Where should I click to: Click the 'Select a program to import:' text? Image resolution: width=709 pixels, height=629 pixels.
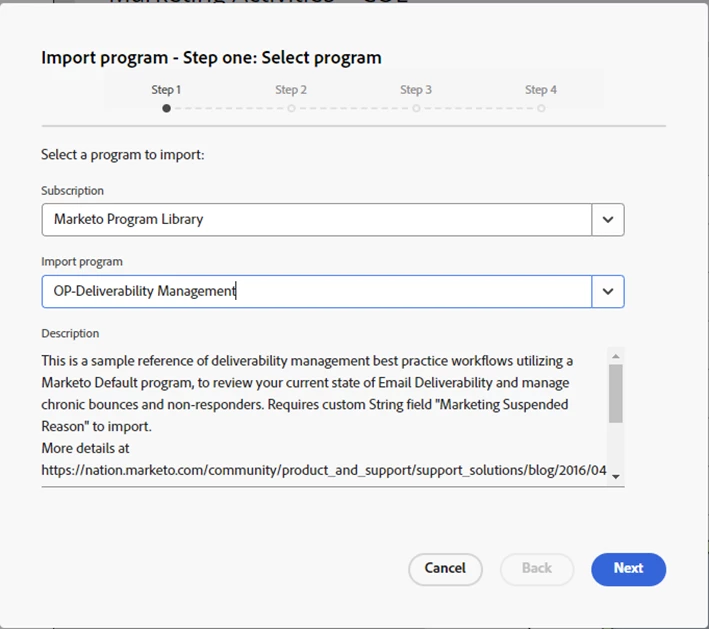[x=123, y=155]
